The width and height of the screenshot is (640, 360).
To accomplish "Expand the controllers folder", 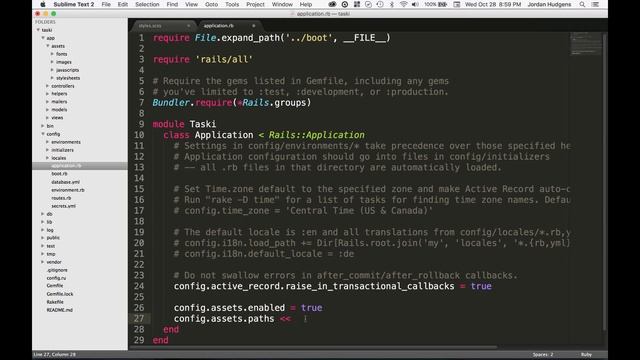I will (48, 86).
